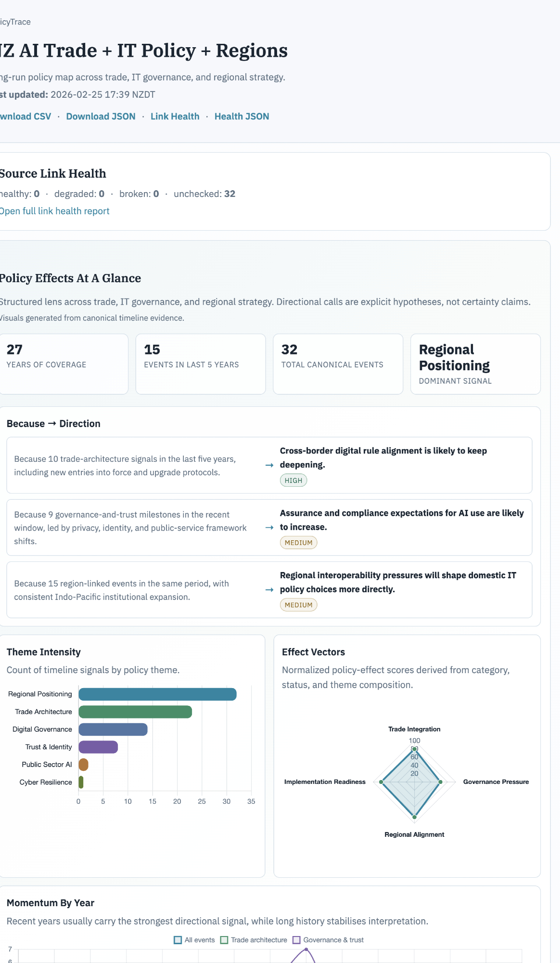
Task: Click arrow beside Assurance and compliance statement
Action: [269, 528]
